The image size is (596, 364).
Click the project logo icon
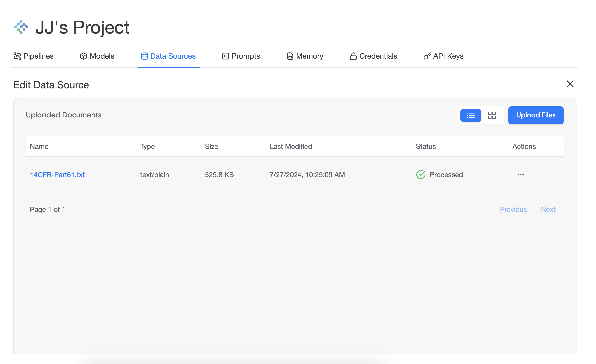click(21, 27)
